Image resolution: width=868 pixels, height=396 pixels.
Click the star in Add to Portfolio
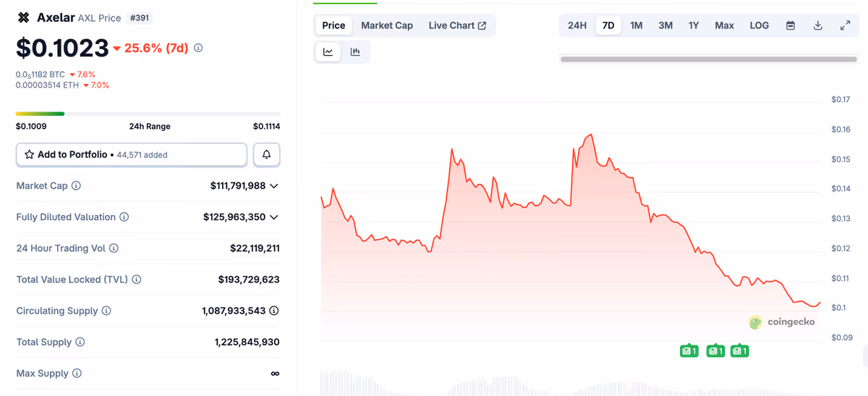[x=30, y=154]
